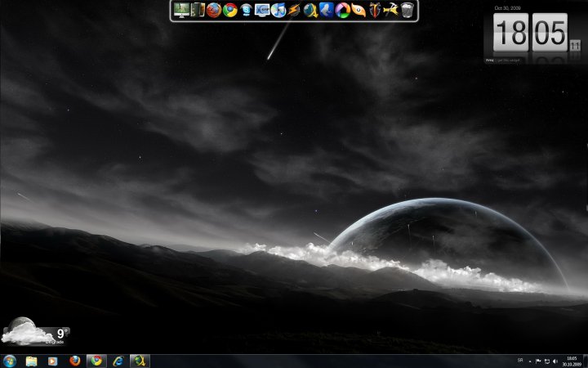Open Skype from the top dock
Image resolution: width=588 pixels, height=368 pixels.
point(246,10)
